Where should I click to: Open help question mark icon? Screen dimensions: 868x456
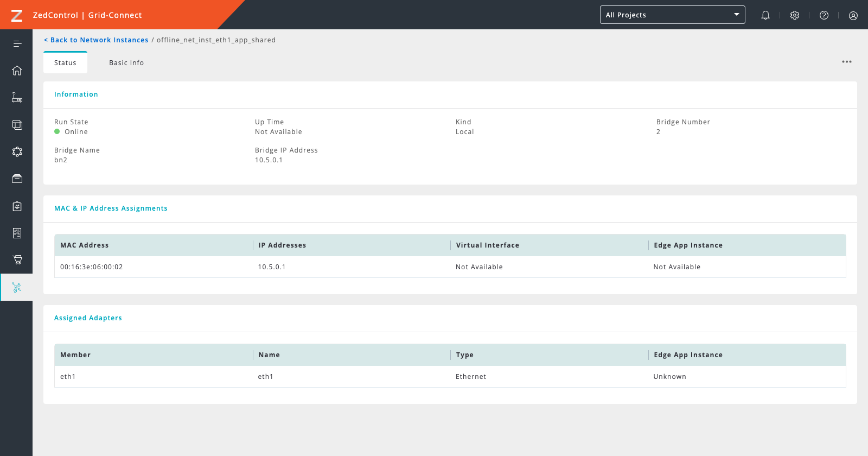824,15
